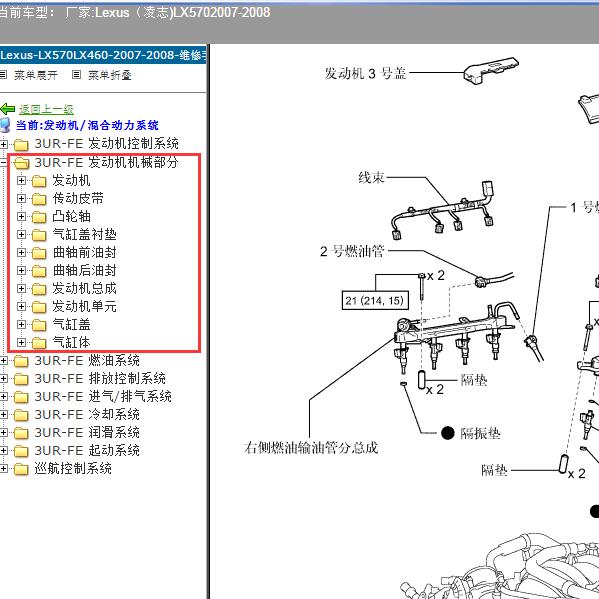599x599 pixels.
Task: Click the 菜单展开 list icon
Action: [x=3, y=74]
